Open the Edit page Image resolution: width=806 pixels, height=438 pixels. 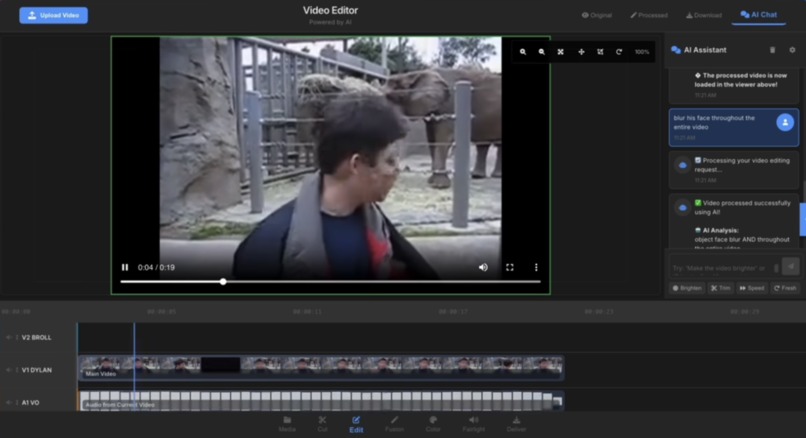[x=356, y=425]
